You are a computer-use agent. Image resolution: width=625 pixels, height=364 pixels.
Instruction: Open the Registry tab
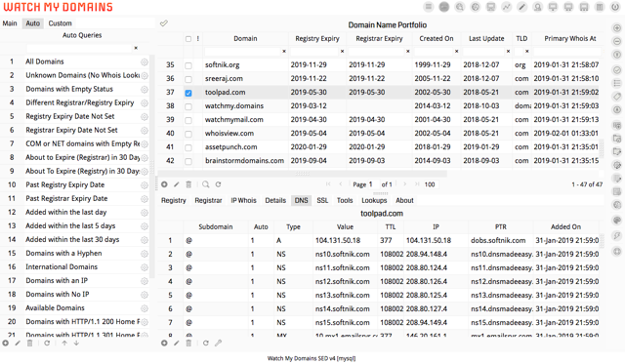click(x=174, y=200)
